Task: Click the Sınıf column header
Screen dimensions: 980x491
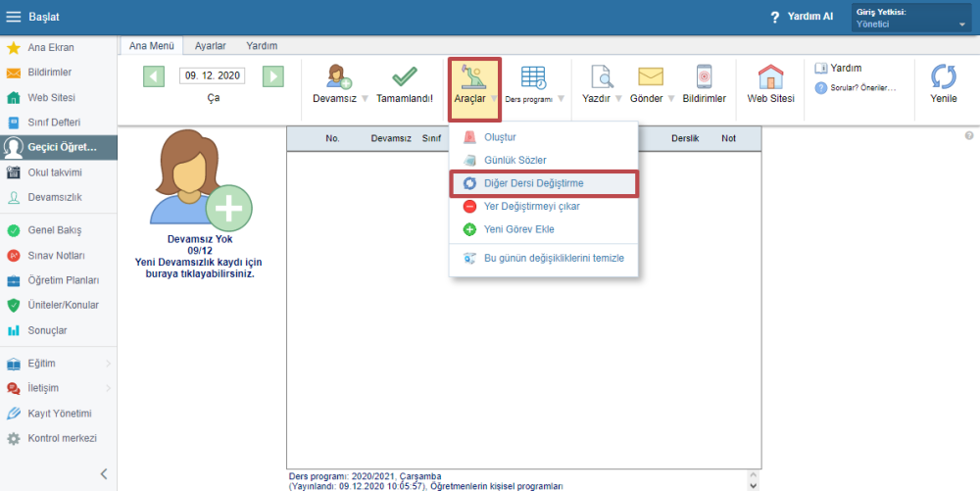Action: tap(431, 139)
